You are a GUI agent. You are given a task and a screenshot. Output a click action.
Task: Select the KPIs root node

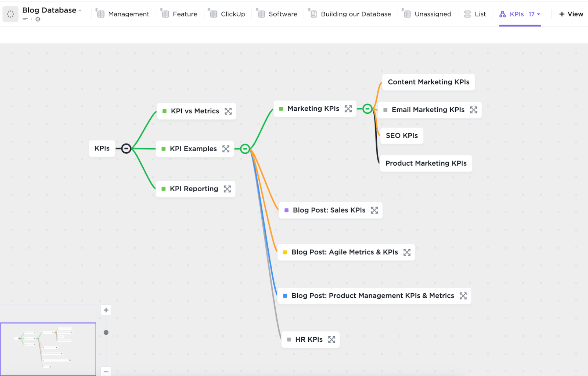[x=102, y=148]
